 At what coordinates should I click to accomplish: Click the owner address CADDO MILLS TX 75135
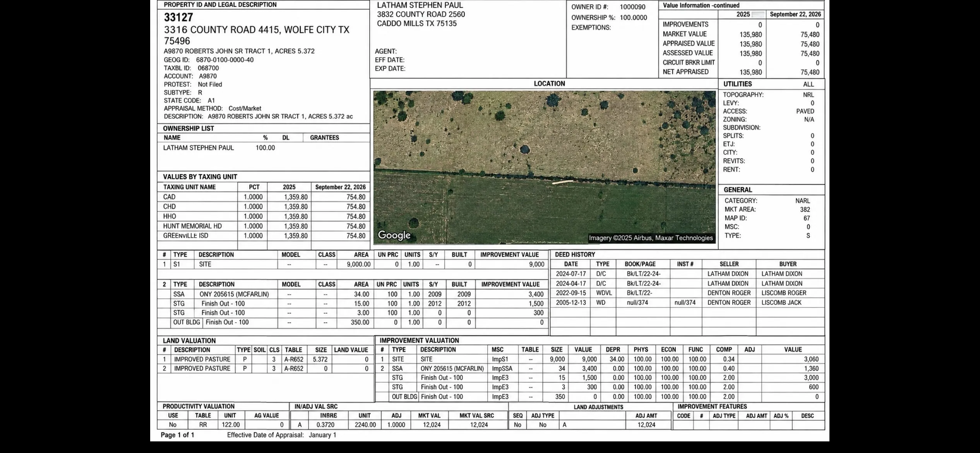click(417, 24)
